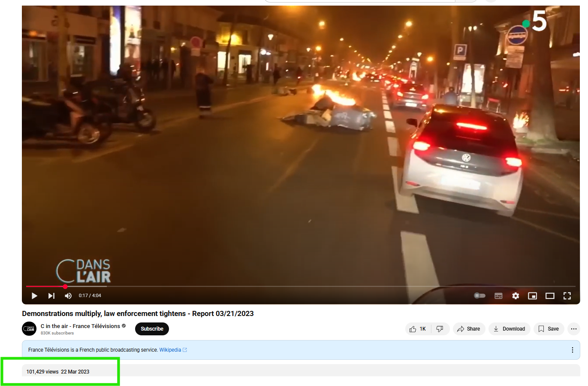The image size is (588, 386).
Task: Play the video
Action: (x=34, y=296)
